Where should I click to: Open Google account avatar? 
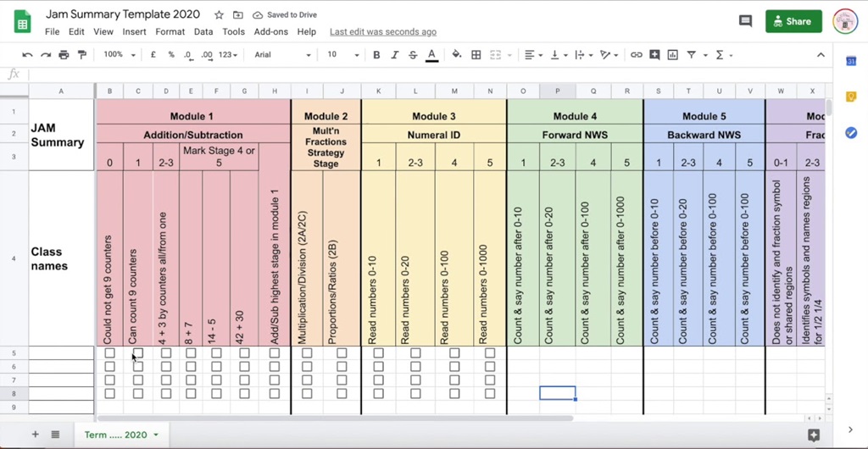(x=845, y=21)
